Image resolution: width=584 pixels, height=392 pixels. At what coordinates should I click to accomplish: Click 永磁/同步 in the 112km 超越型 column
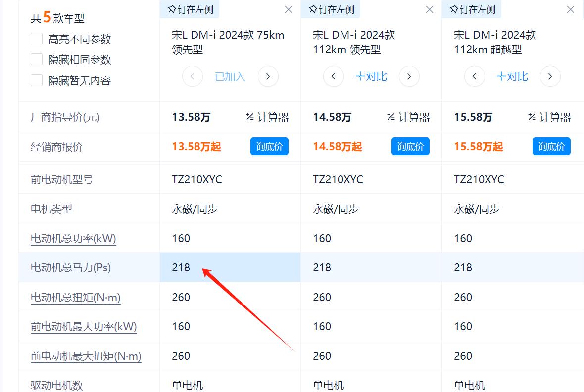pyautogui.click(x=477, y=209)
